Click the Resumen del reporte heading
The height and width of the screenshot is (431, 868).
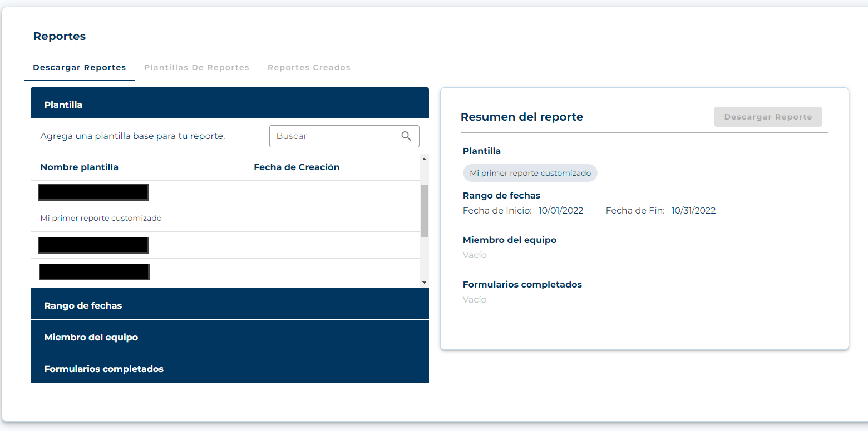tap(522, 117)
